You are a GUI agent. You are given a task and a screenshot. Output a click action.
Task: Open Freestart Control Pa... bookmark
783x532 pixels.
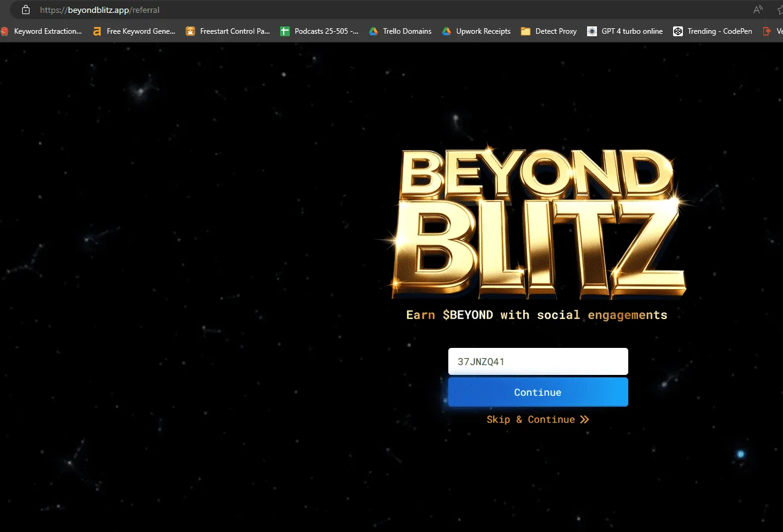pos(228,31)
